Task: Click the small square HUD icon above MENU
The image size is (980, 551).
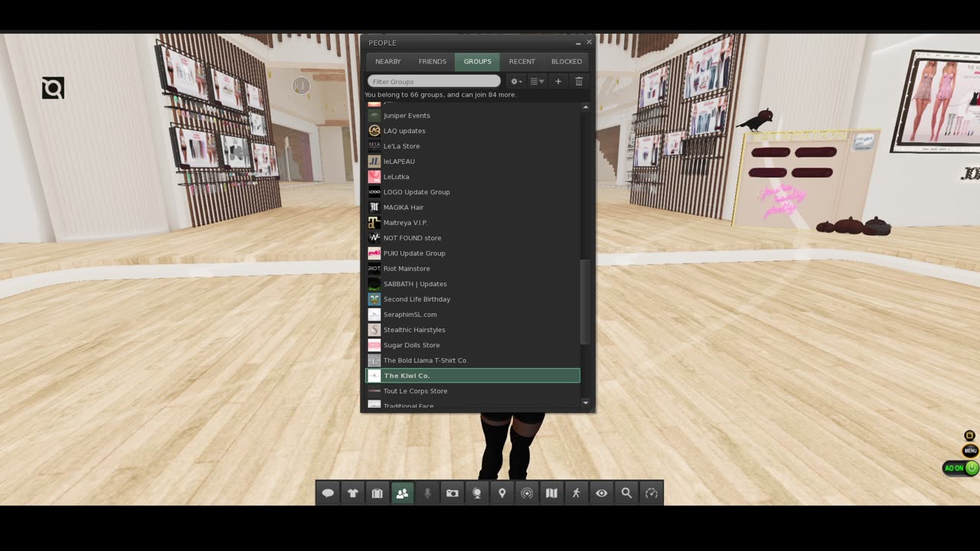Action: (969, 435)
